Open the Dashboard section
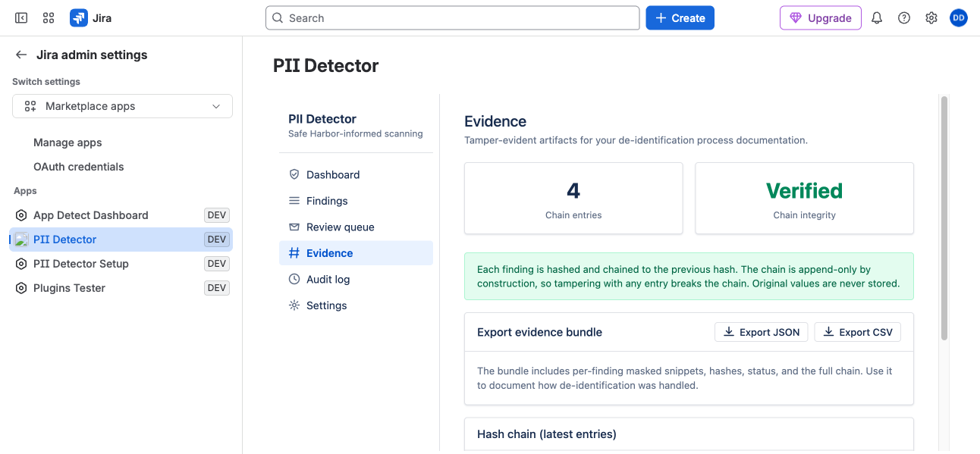Image resolution: width=980 pixels, height=454 pixels. click(356, 174)
